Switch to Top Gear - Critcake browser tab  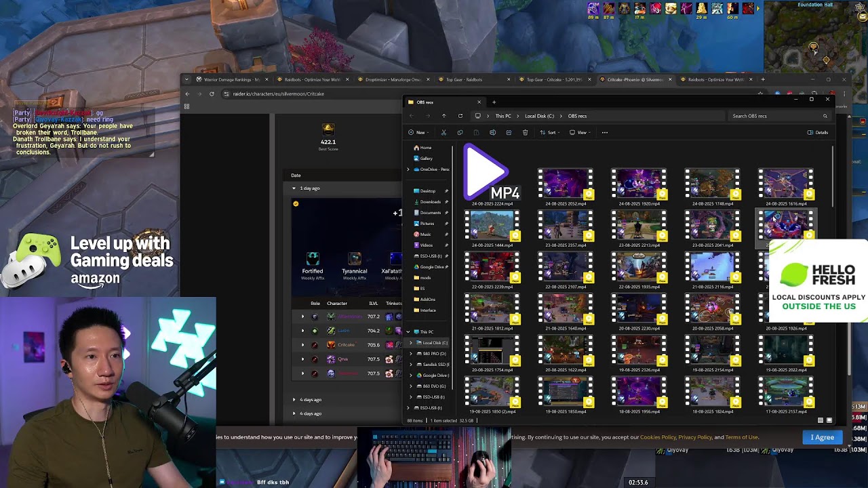pyautogui.click(x=555, y=79)
